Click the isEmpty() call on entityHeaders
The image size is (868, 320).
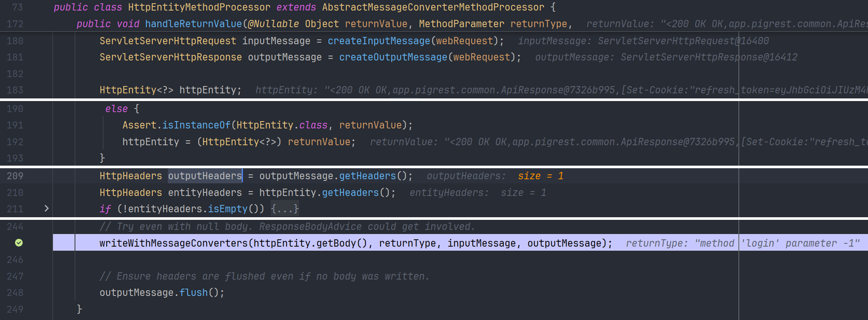coord(227,209)
